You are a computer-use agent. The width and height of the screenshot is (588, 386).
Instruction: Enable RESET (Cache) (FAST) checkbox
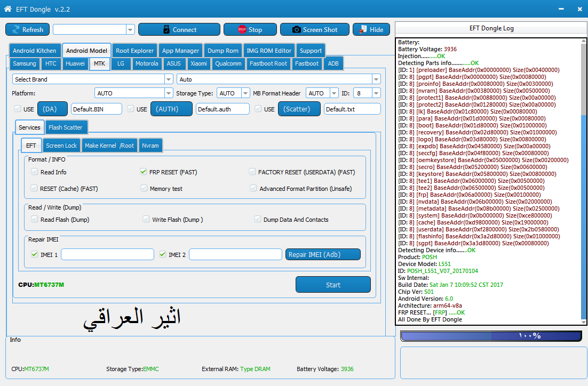(x=34, y=188)
